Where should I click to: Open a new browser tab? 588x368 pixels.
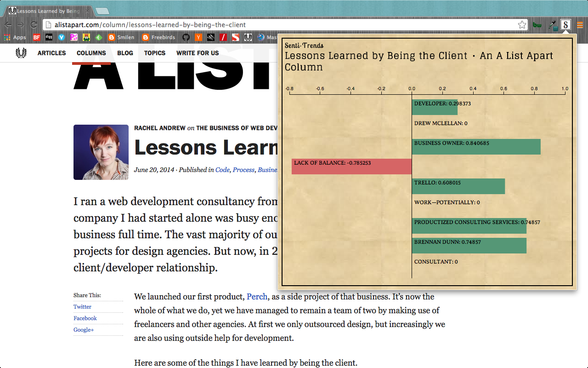tap(102, 11)
